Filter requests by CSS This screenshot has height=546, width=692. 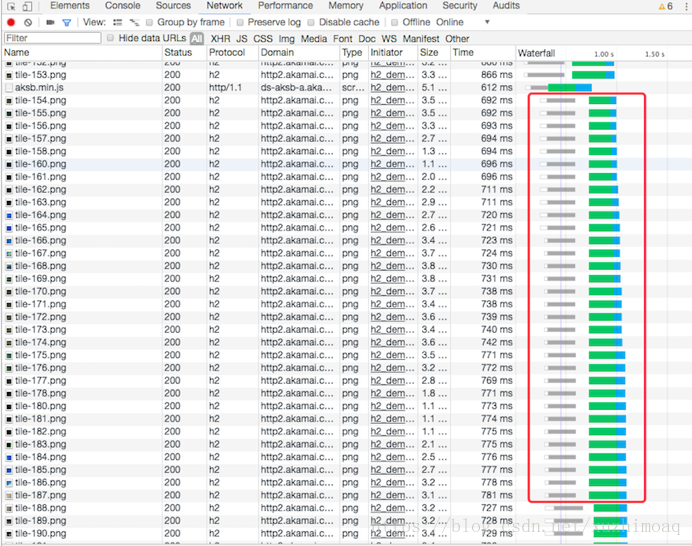263,39
